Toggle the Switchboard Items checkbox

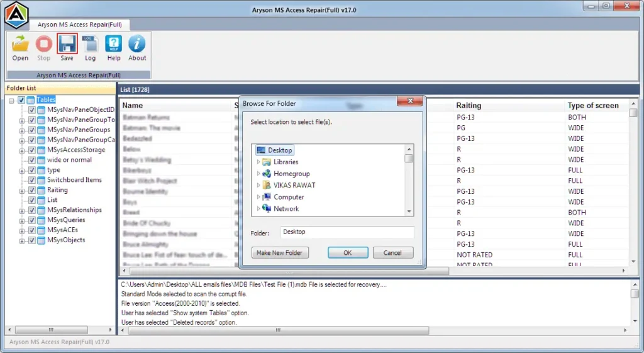(x=31, y=180)
